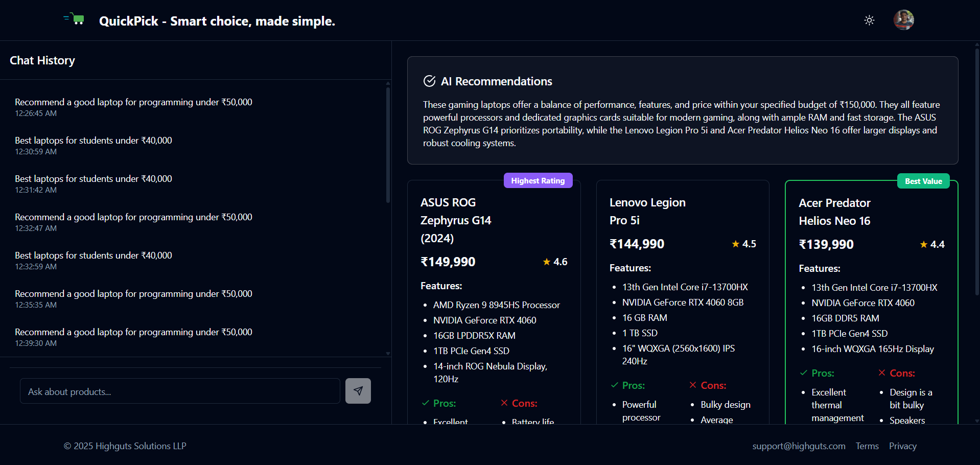
Task: Click the Cons X icon on Acer card
Action: [x=882, y=373]
